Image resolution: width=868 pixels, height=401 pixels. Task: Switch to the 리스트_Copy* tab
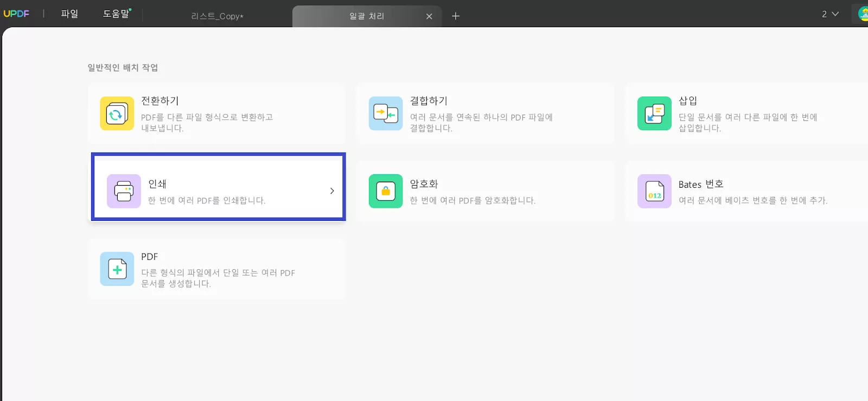tap(217, 16)
